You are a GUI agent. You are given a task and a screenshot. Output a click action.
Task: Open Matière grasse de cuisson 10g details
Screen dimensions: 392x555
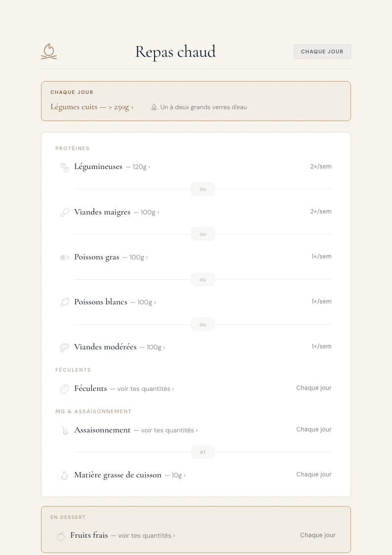[174, 475]
